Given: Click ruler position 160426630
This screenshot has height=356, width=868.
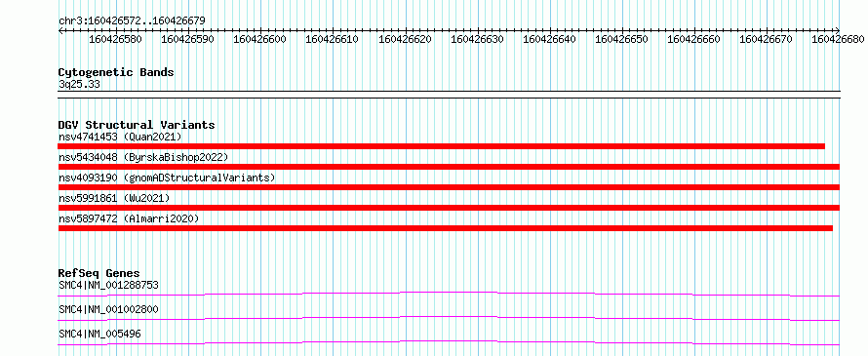Looking at the screenshot, I should coord(477,39).
